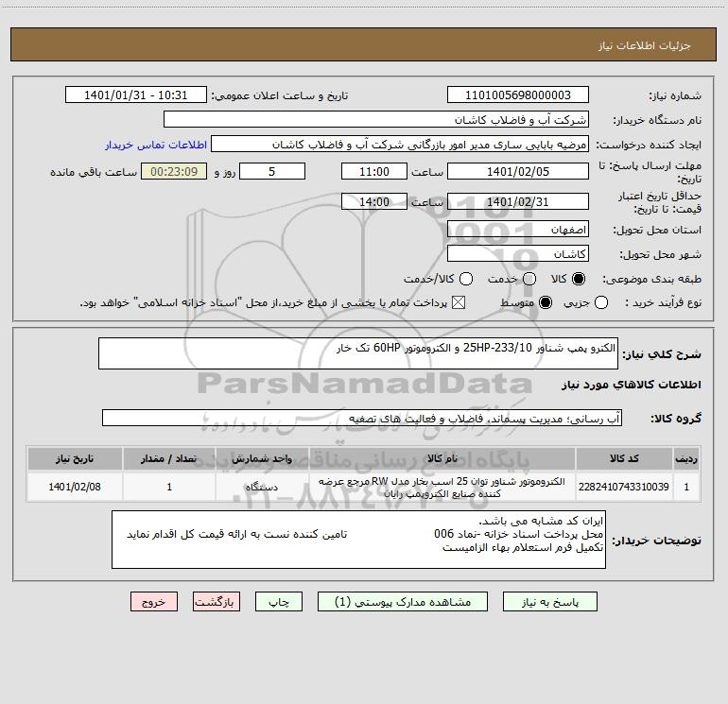Click delivery city field کاشان
Screen dimensions: 728x704
click(x=518, y=254)
